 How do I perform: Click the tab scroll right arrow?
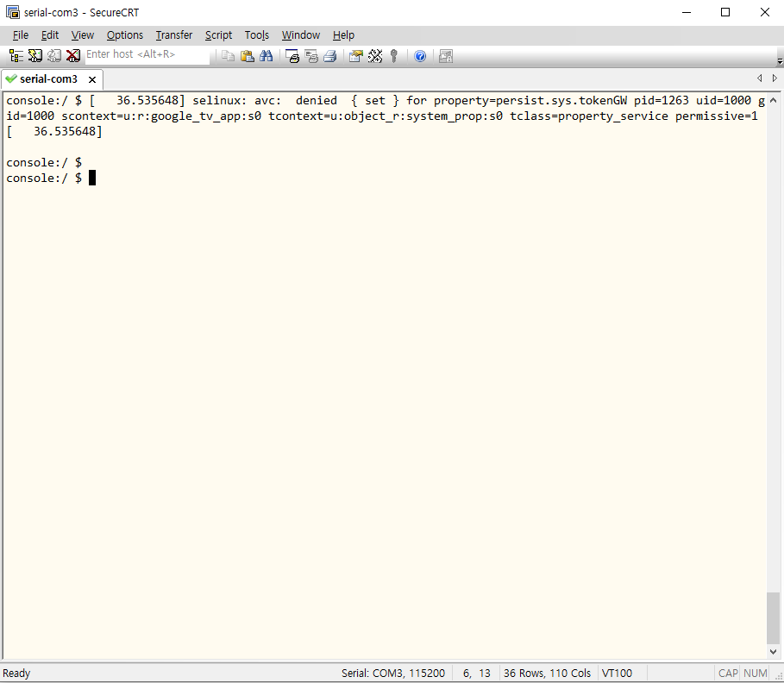pos(775,78)
